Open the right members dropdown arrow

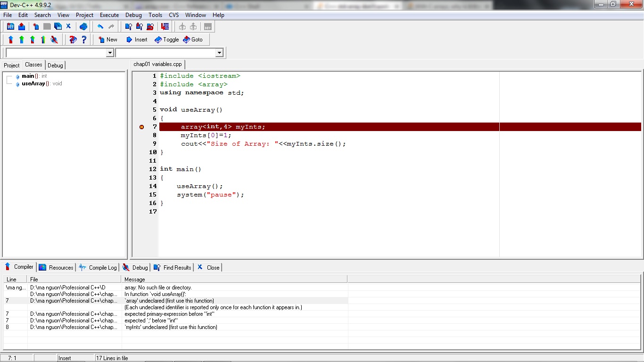pyautogui.click(x=219, y=53)
